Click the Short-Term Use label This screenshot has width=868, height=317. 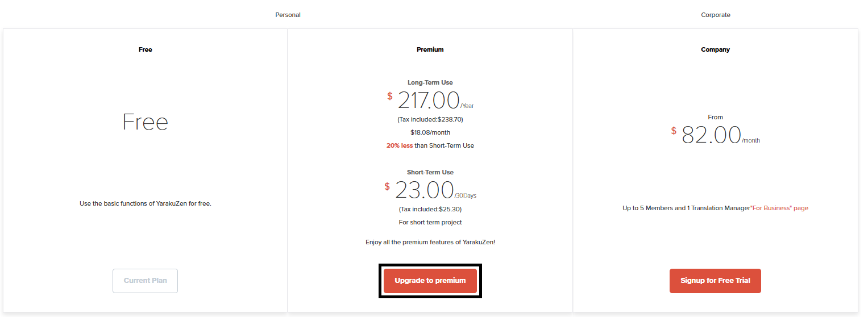430,172
